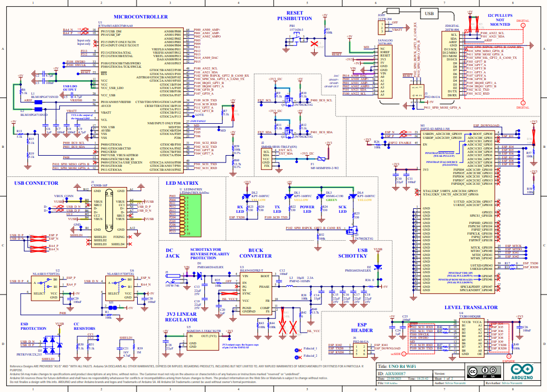Select the Fiducial_2 marker symbol

click(298, 357)
